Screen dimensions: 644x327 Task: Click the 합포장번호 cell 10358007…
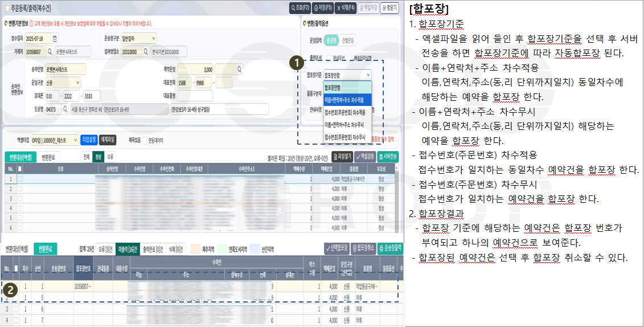point(83,287)
